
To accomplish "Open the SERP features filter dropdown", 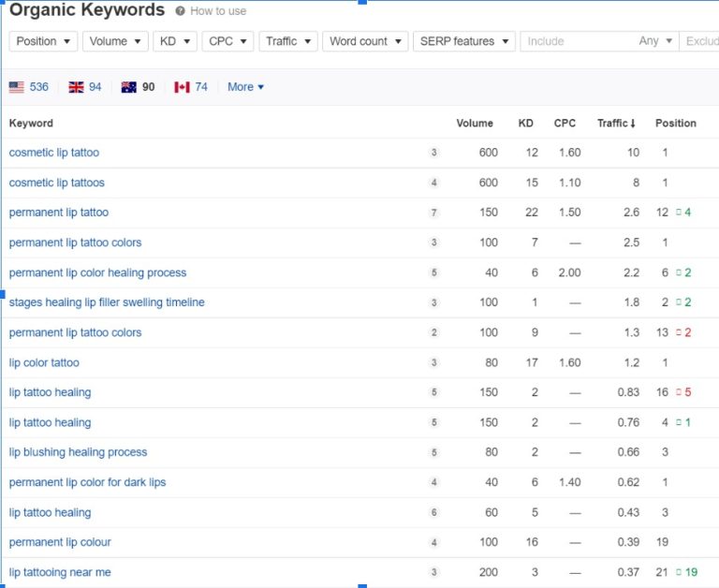I will [464, 41].
